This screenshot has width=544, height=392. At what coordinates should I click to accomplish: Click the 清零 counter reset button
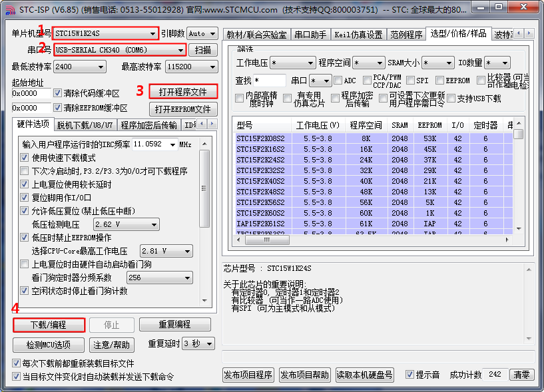522,375
